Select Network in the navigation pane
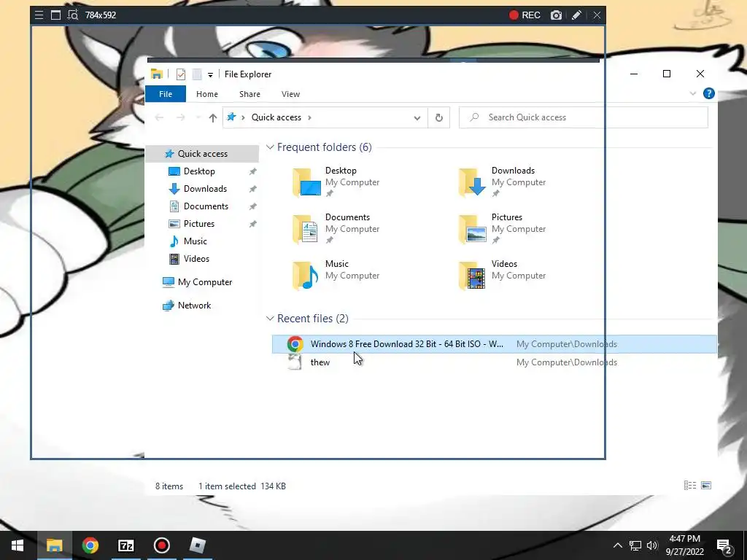This screenshot has height=560, width=747. point(194,306)
